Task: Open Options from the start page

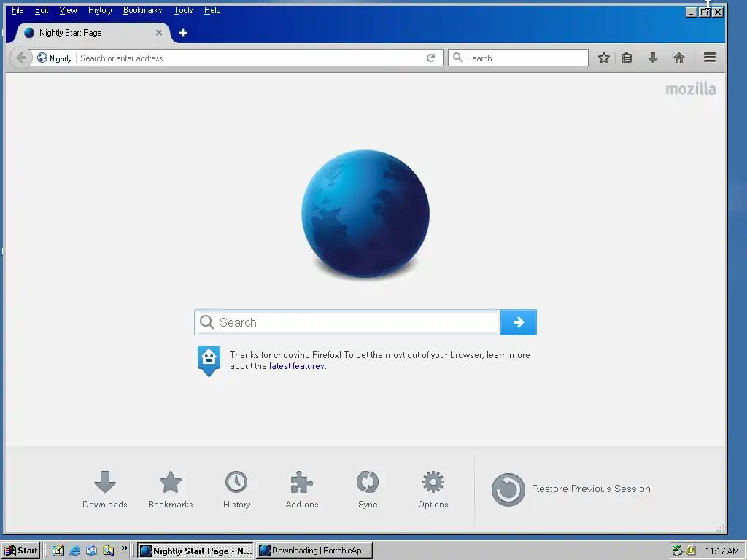Action: 433,489
